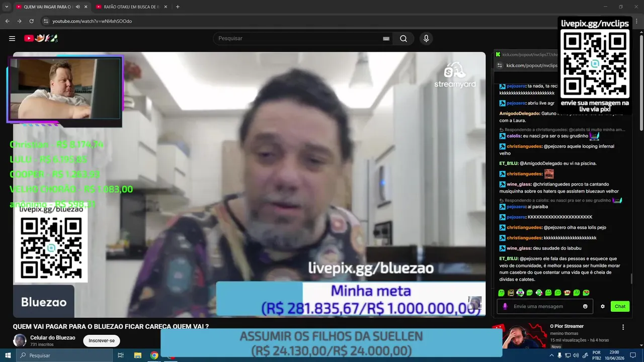Open the network icon in system tray
This screenshot has width=644, height=362.
(568, 355)
